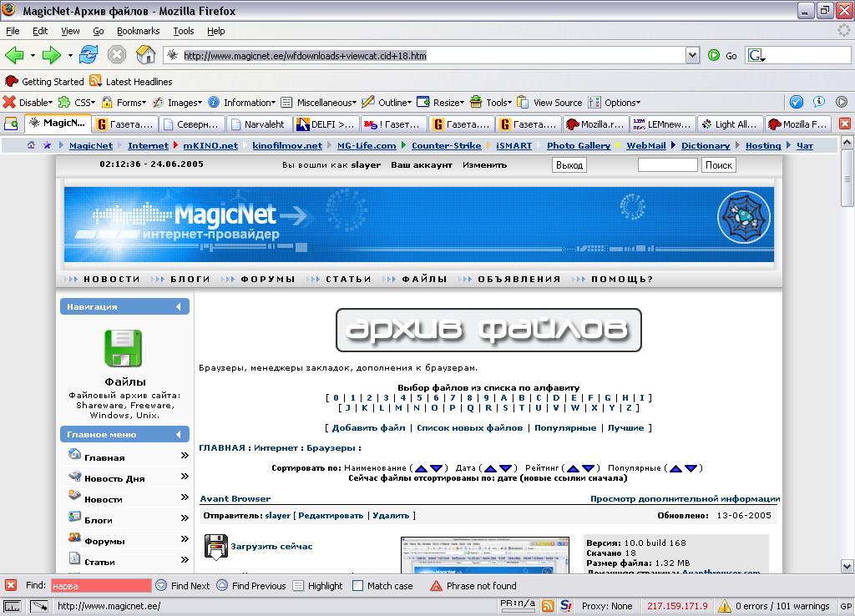
Task: Click the Find text input field
Action: pos(101,585)
